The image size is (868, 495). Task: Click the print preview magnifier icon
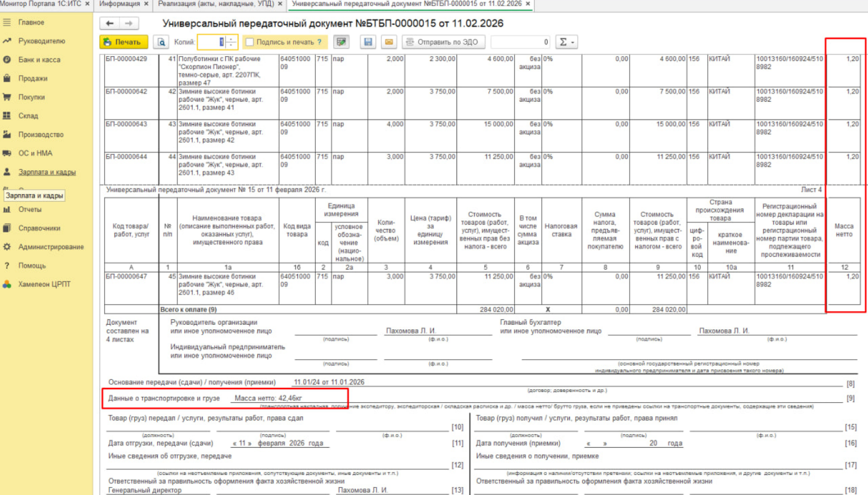pyautogui.click(x=161, y=42)
